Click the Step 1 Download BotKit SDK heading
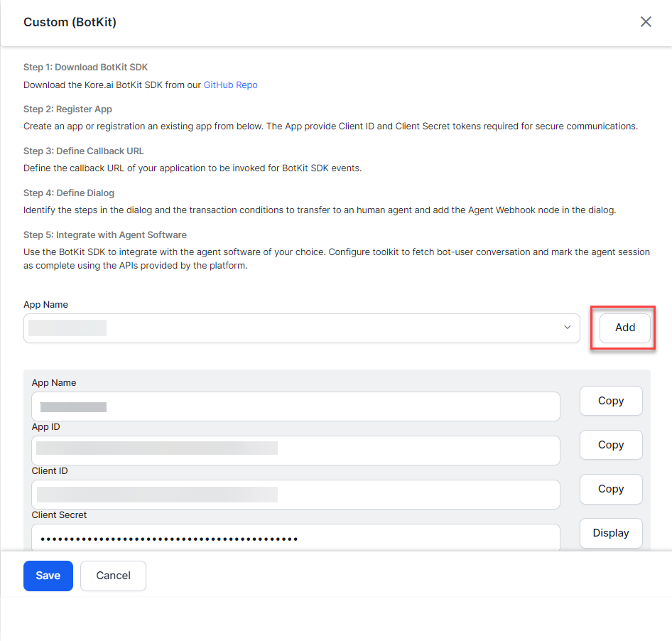 (x=85, y=68)
